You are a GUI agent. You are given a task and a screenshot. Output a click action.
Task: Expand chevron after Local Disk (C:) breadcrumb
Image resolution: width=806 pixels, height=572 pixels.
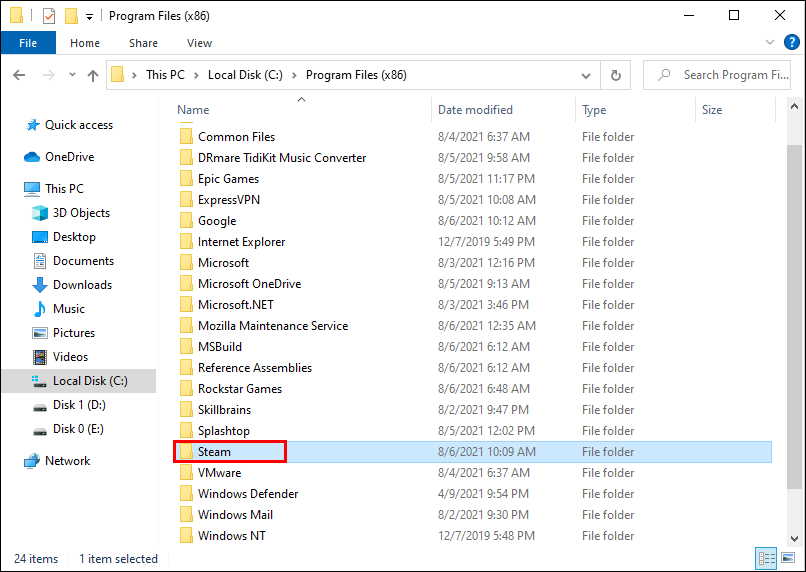(x=295, y=76)
